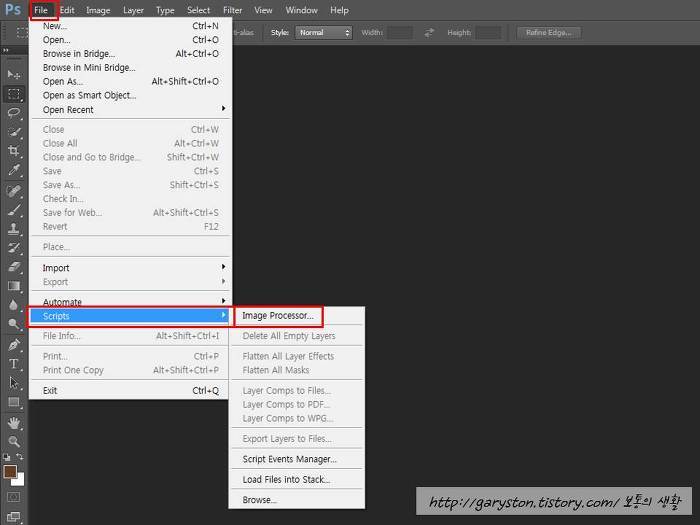Image resolution: width=700 pixels, height=525 pixels.
Task: Choose Browse... in Scripts submenu
Action: click(297, 500)
